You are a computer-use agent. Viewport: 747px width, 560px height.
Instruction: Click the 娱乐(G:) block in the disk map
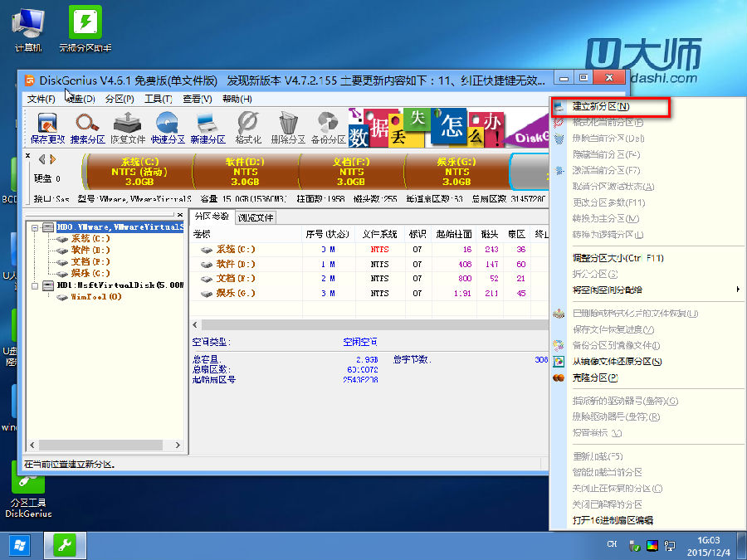pos(456,172)
